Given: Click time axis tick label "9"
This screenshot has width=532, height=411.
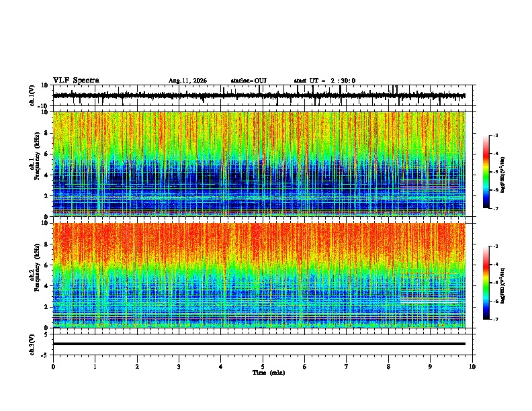Looking at the screenshot, I should [x=430, y=367].
